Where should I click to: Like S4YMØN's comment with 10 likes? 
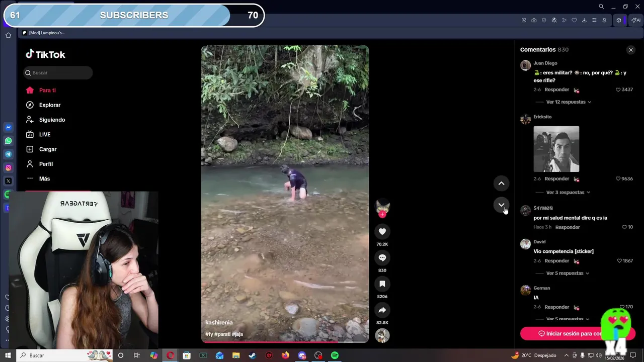pos(624,227)
